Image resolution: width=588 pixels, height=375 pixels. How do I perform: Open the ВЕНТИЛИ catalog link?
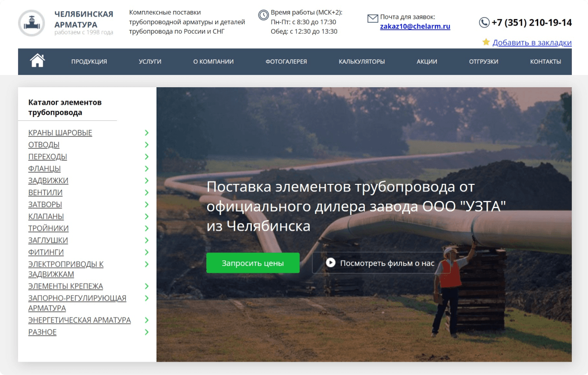[x=46, y=192]
